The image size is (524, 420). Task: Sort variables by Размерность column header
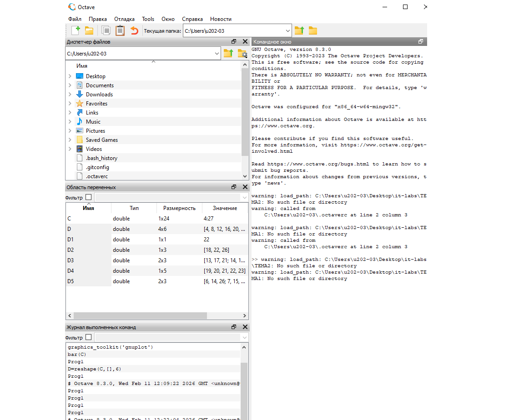pos(179,208)
